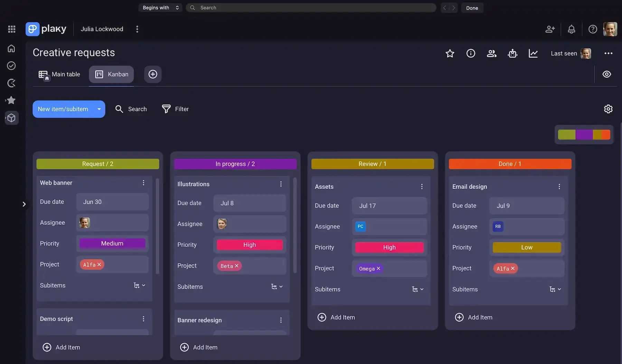Screen dimensions: 622x364
Task: Open the workspaces cube icon in the sidebar
Action: pos(11,118)
